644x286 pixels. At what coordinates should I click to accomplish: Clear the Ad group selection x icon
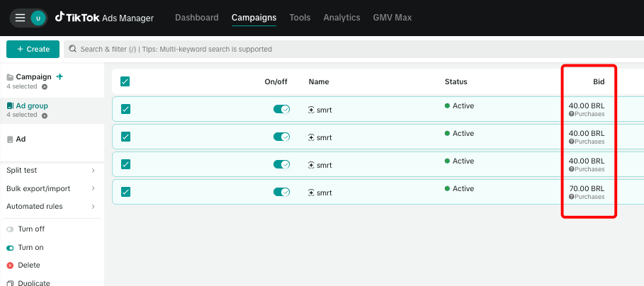pyautogui.click(x=45, y=115)
